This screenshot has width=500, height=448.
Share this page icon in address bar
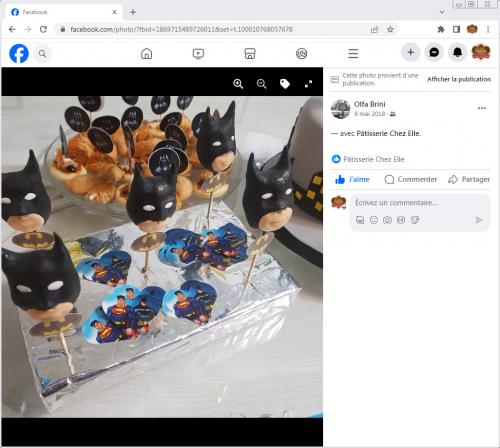click(375, 29)
